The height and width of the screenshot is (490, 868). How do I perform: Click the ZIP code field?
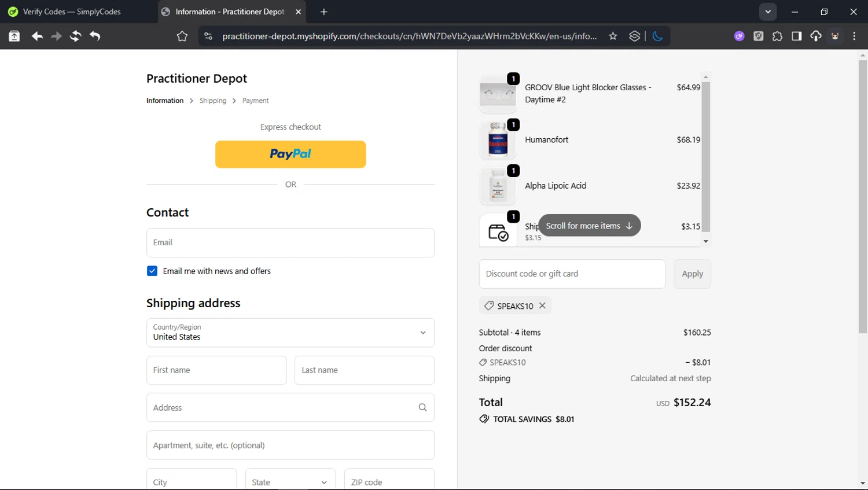[x=389, y=480]
